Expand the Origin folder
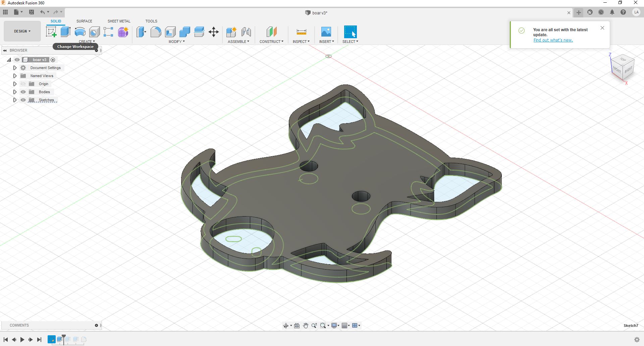Screen dimensions: 644x346 [x=15, y=84]
